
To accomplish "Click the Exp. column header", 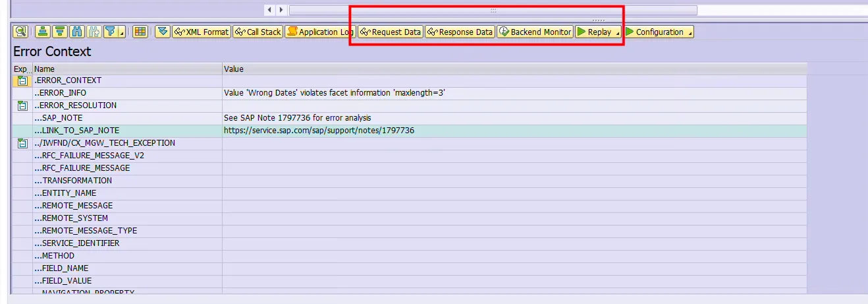I will click(x=22, y=69).
